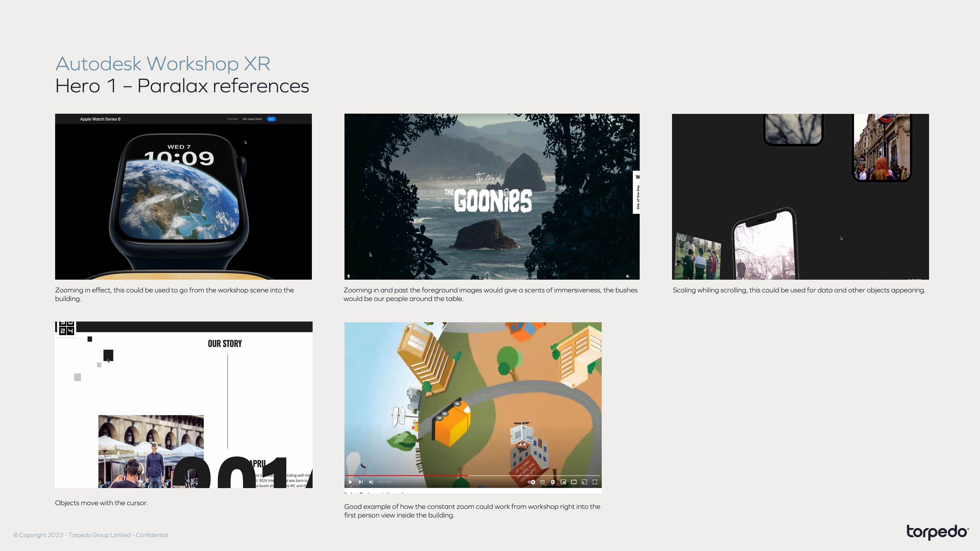Open video settings gear icon
The width and height of the screenshot is (980, 551).
(553, 482)
